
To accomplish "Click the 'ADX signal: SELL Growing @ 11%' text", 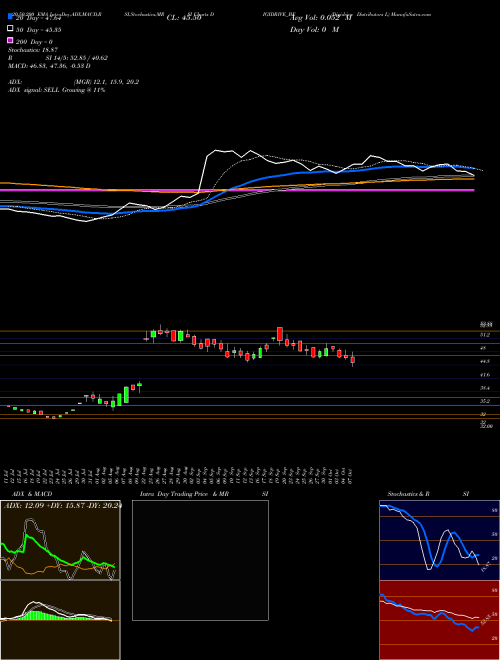I will click(56, 90).
